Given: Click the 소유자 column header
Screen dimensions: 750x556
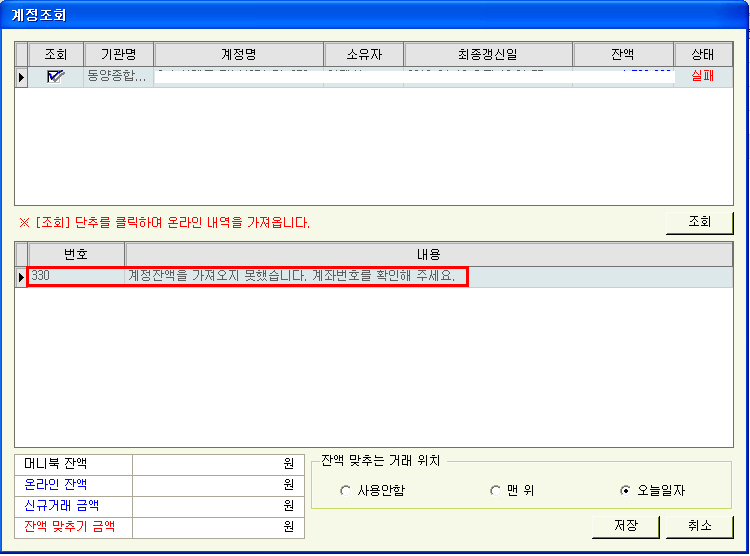Looking at the screenshot, I should (x=364, y=54).
